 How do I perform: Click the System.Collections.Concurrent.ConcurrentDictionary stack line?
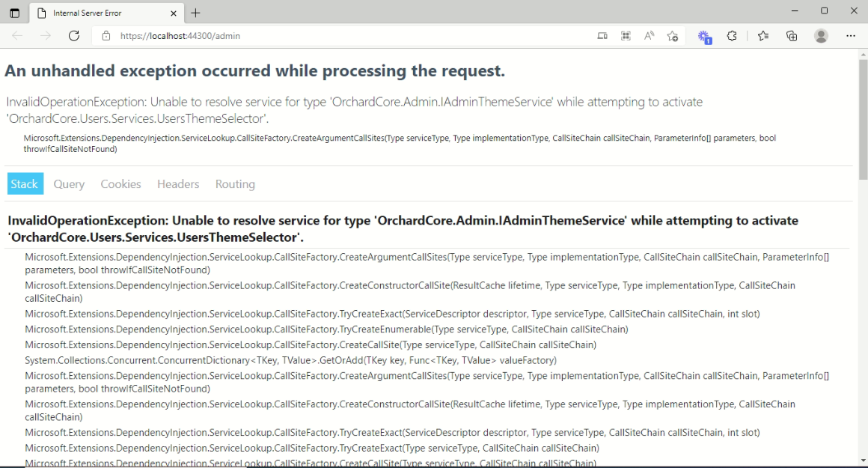point(290,361)
